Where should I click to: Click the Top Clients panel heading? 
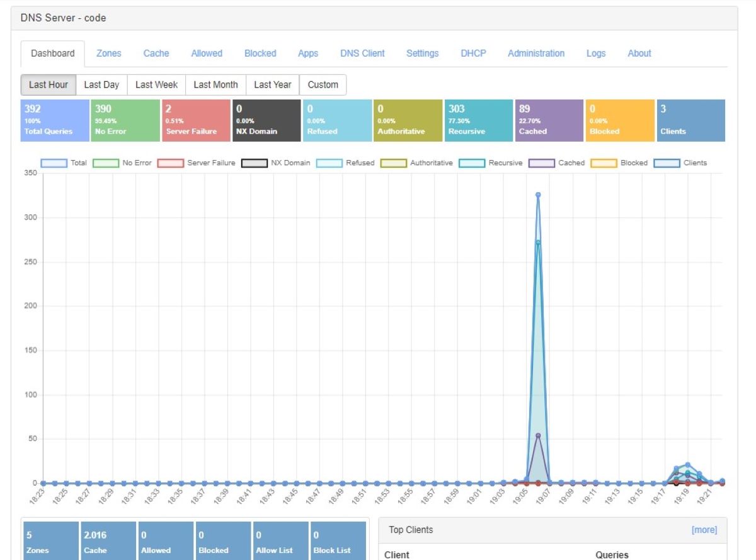411,530
